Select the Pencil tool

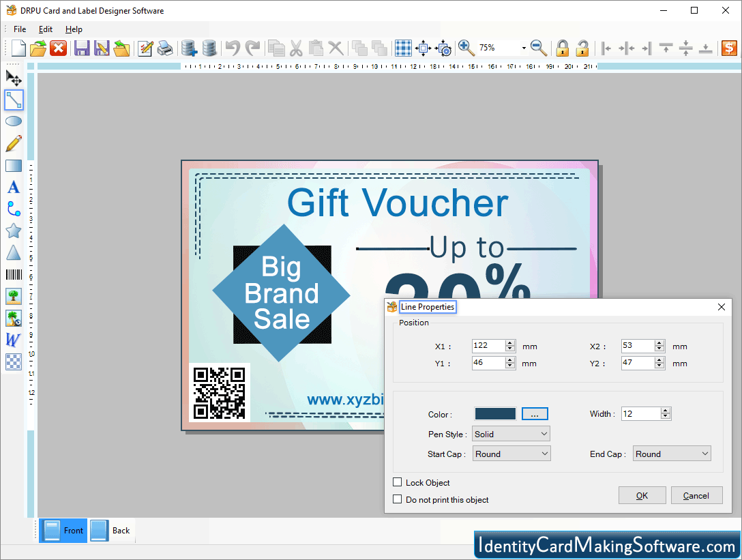tap(14, 143)
